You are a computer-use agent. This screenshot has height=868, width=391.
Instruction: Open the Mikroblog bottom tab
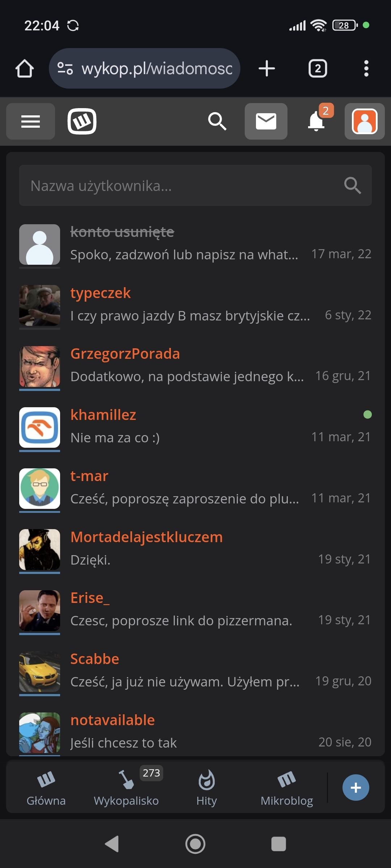click(x=287, y=788)
